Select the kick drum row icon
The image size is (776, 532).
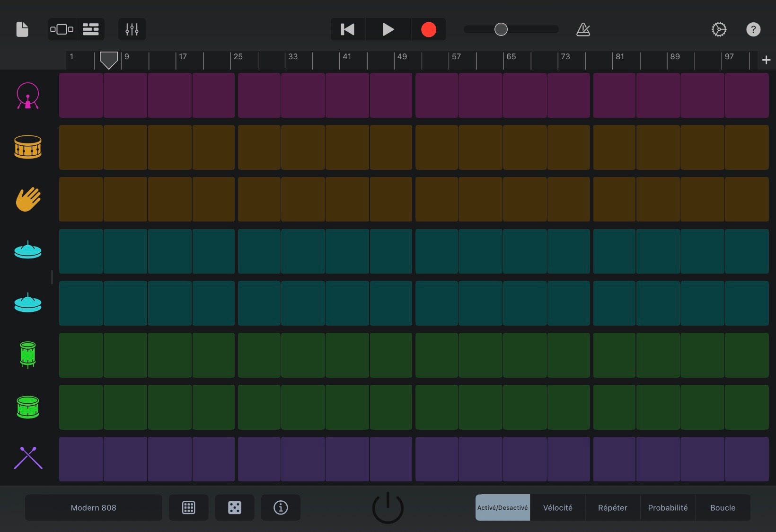28,96
